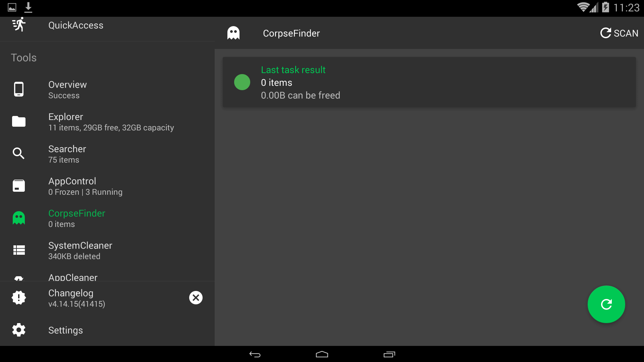
Task: Tap the white ghost icon in header
Action: pos(233,33)
